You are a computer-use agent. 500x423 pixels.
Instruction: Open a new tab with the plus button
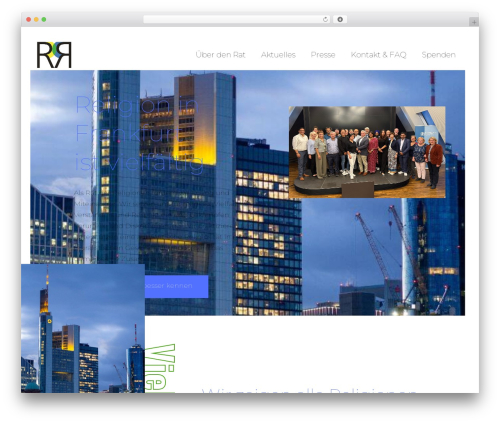point(474,22)
